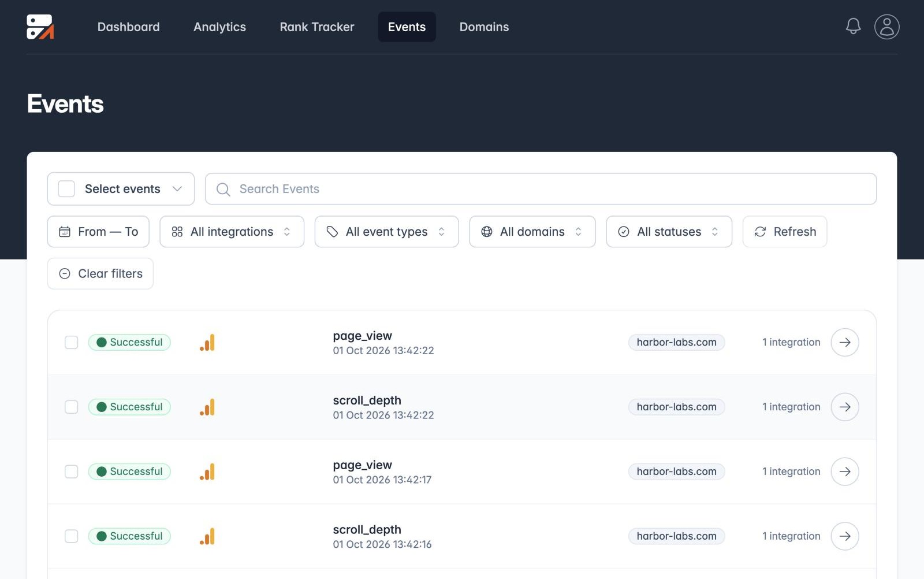This screenshot has width=924, height=579.
Task: Click harbor-labs.com tag on scroll_depth 13:42:16 row
Action: pyautogui.click(x=676, y=536)
